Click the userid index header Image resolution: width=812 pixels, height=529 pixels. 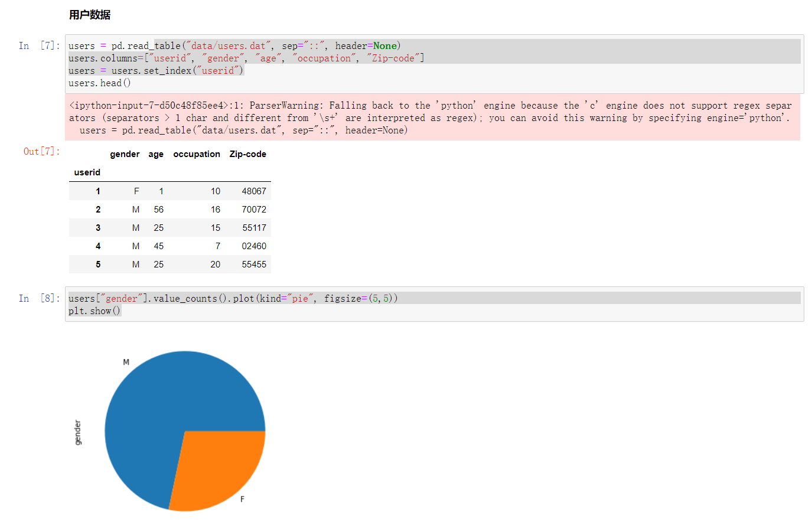[x=87, y=172]
